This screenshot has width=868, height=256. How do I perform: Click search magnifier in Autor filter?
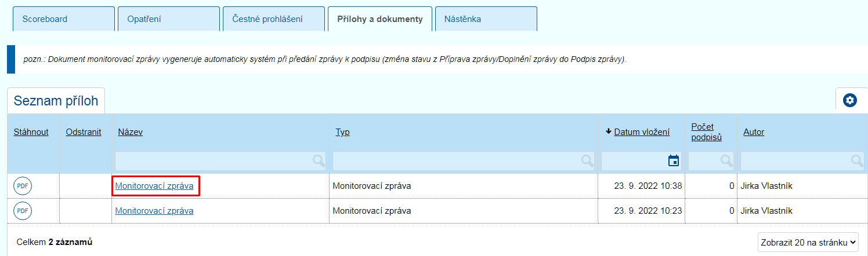tap(857, 161)
